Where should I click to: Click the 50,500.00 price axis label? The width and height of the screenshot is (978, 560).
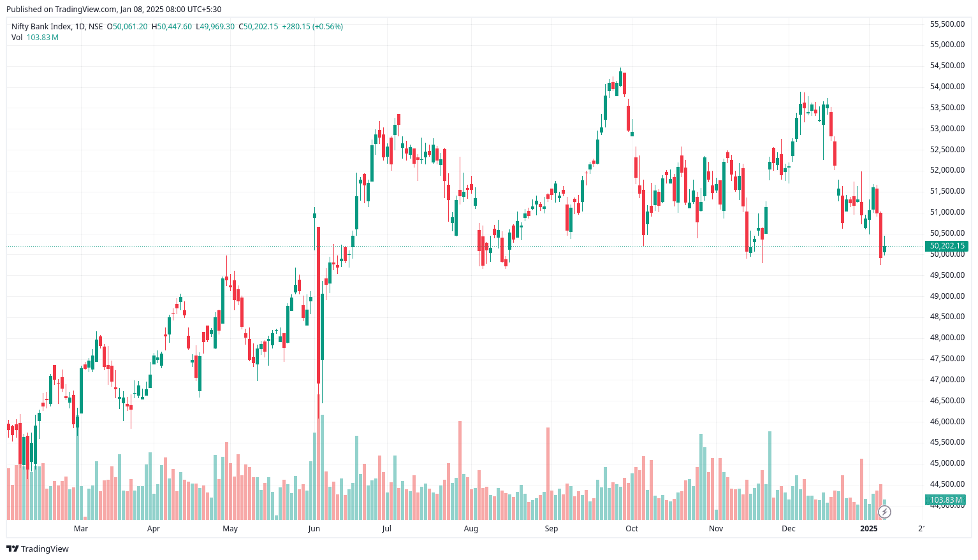point(947,233)
